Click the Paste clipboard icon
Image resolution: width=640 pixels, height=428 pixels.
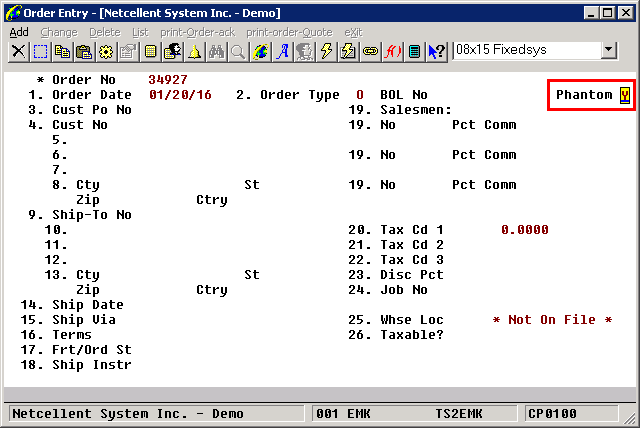tap(84, 52)
